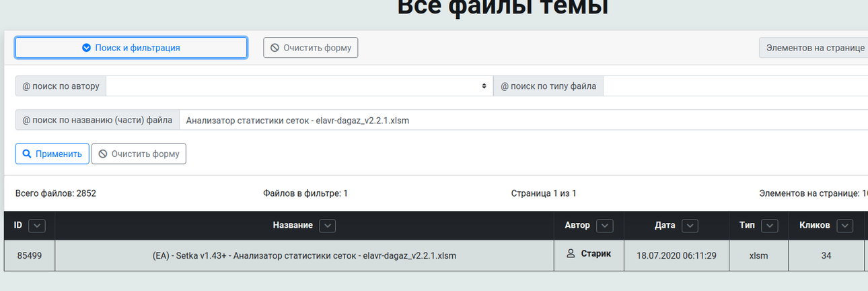Select date cell '18.07.2020 06:11:29'
Image resolution: width=868 pixels, height=291 pixels.
676,256
